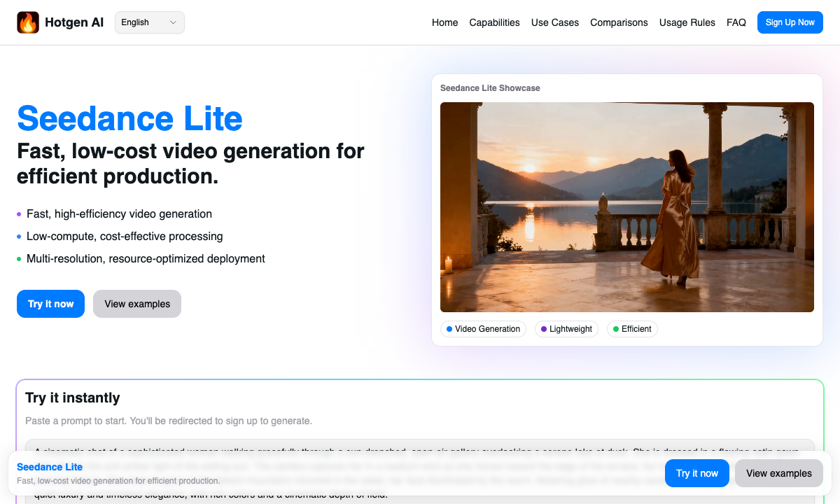840x504 pixels.
Task: Select the Video Generation badge
Action: pyautogui.click(x=483, y=329)
